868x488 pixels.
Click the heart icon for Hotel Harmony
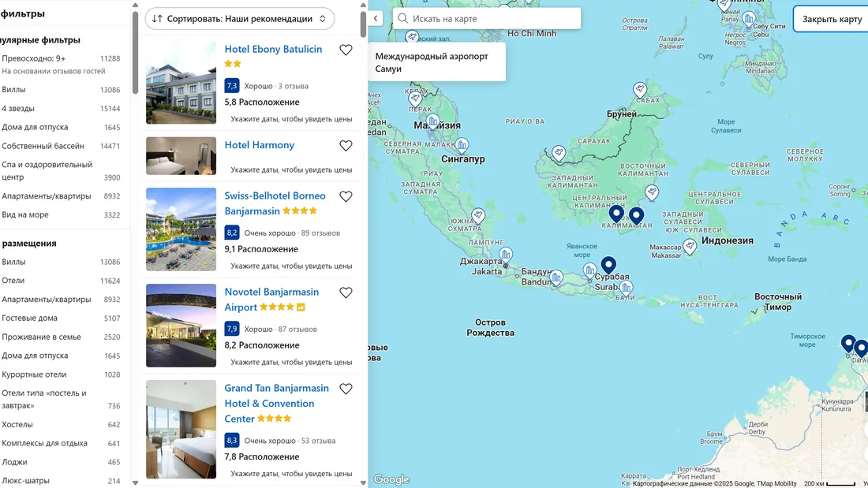[x=346, y=146]
